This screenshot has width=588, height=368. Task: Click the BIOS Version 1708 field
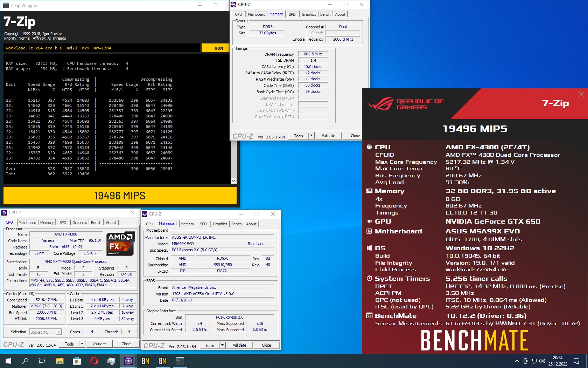tap(223, 294)
